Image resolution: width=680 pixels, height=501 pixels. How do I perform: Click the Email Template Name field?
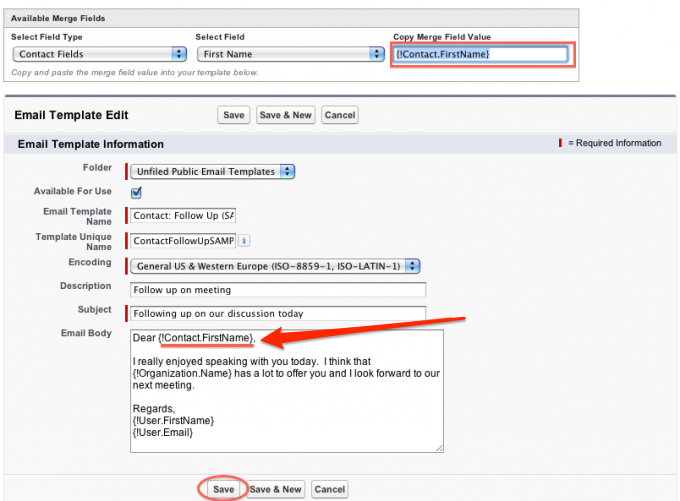[x=183, y=215]
